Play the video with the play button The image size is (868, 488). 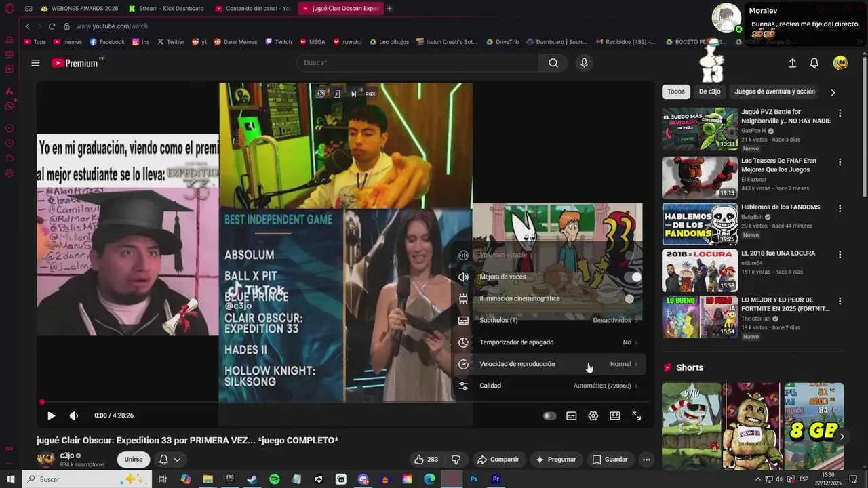click(51, 415)
